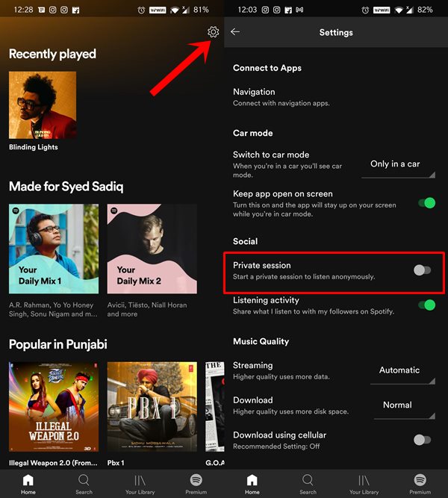Tap Home icon in Settings screen nav bar
448x498 pixels.
pyautogui.click(x=252, y=480)
